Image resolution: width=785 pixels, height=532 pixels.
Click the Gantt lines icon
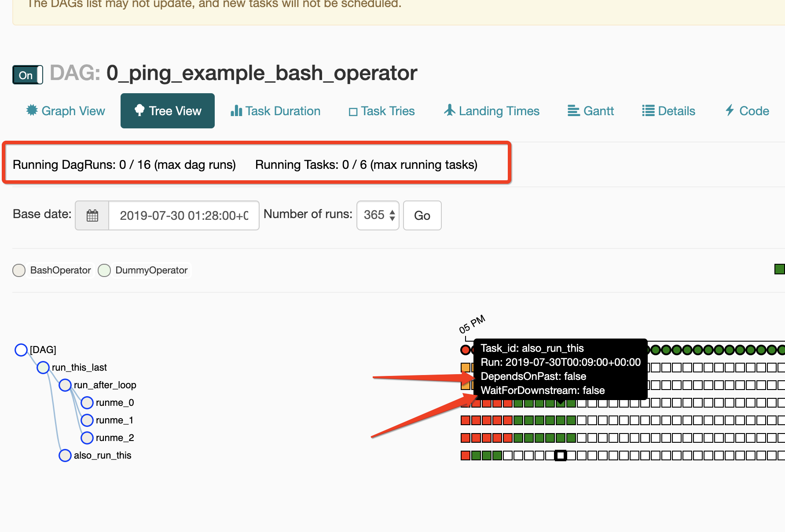pos(574,110)
